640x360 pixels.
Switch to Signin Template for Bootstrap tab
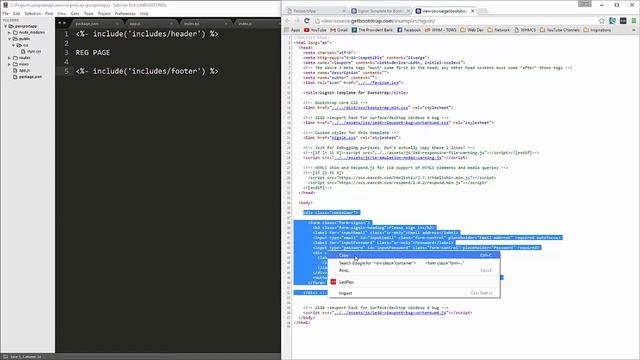pyautogui.click(x=380, y=11)
